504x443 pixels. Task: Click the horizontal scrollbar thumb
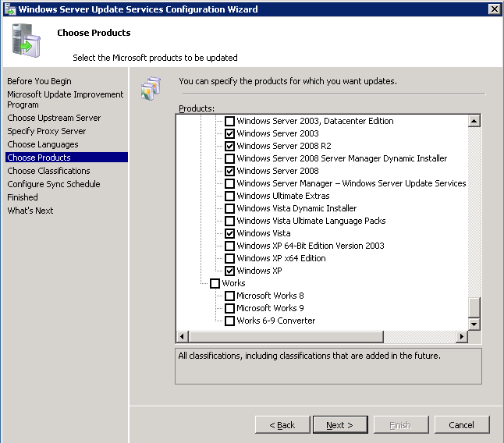coord(286,337)
